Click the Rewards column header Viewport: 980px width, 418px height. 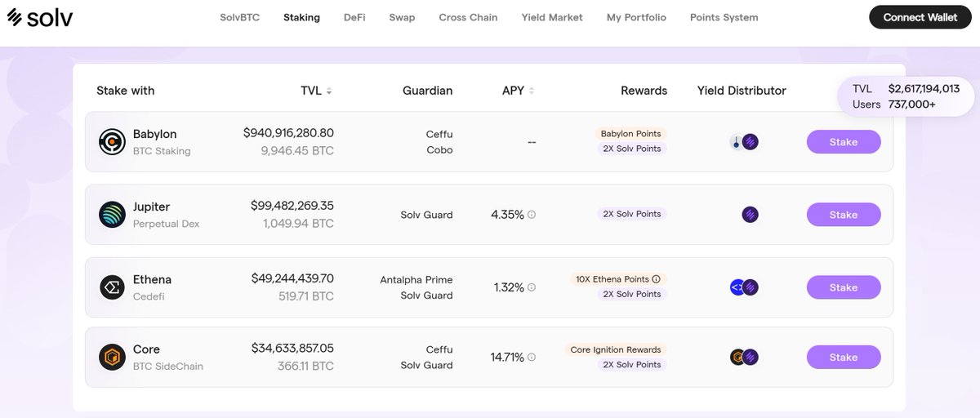point(644,91)
